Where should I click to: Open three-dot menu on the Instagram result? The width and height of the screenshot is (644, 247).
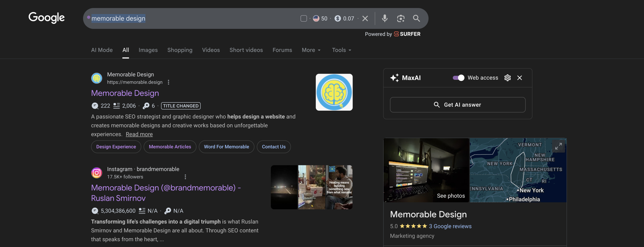pyautogui.click(x=185, y=176)
